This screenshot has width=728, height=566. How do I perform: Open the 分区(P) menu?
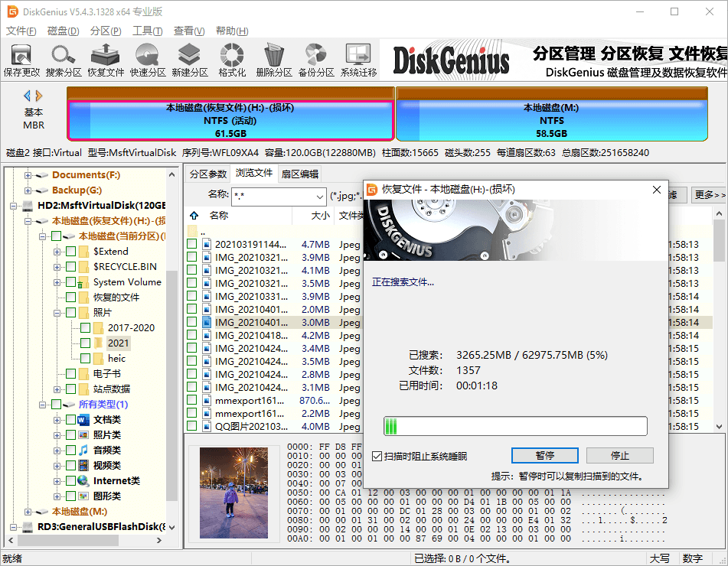106,31
